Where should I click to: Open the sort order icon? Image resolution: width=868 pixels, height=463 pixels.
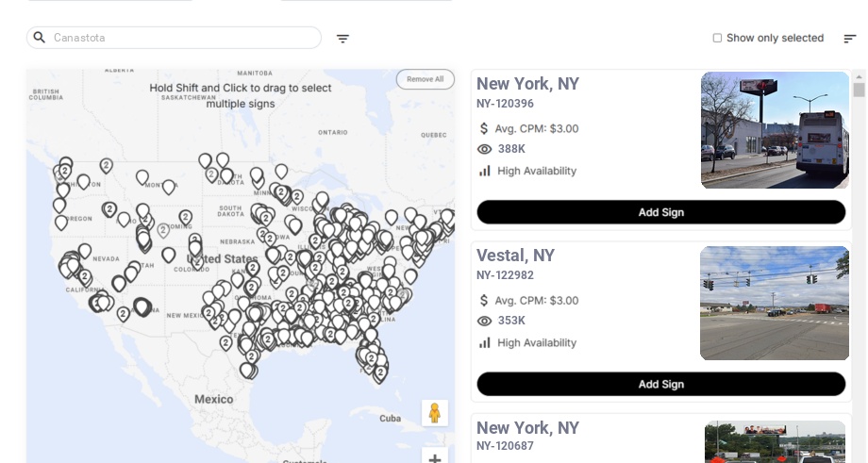pos(849,39)
